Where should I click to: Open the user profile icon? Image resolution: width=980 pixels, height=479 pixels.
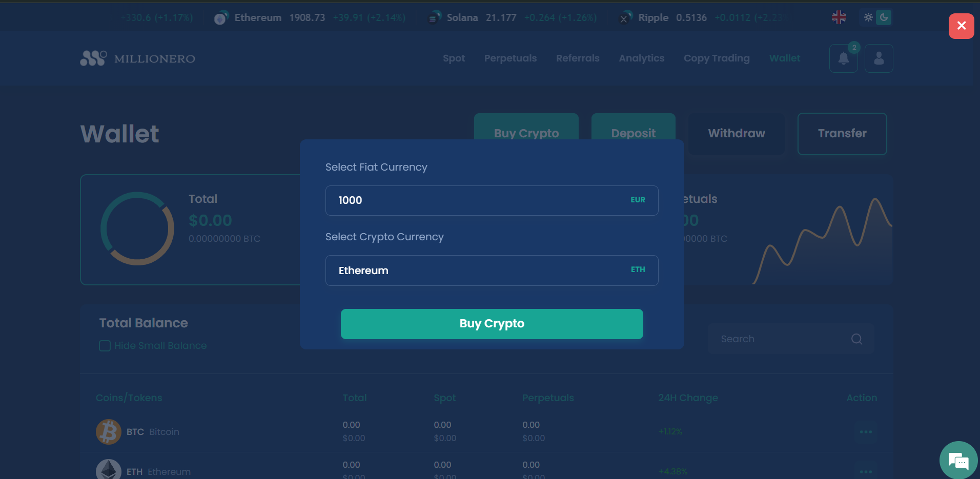pos(879,58)
